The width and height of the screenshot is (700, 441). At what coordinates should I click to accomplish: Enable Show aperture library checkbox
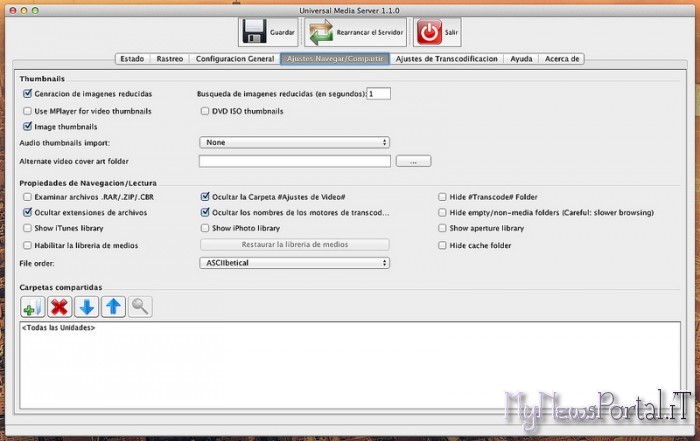[x=442, y=228]
